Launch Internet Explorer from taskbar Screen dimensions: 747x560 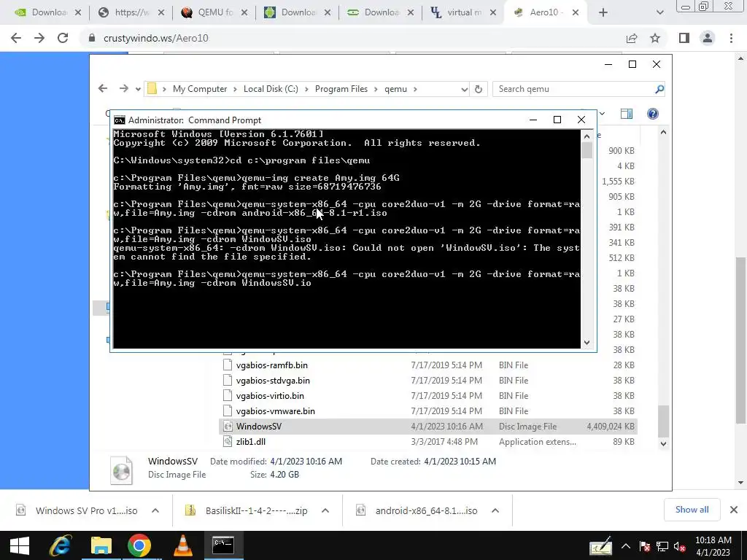coord(61,545)
